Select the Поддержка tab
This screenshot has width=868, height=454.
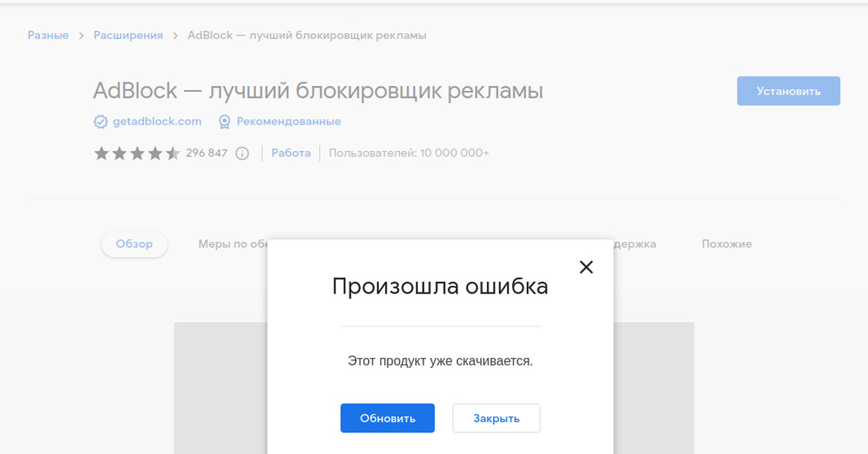click(x=637, y=244)
